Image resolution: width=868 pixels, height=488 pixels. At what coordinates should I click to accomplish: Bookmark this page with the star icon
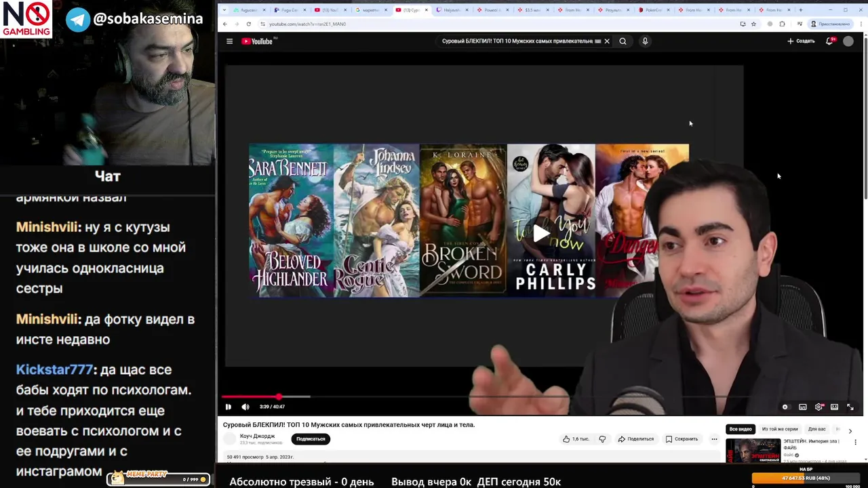point(753,24)
